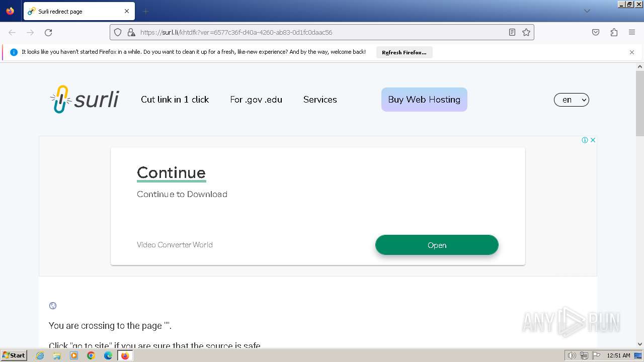
Task: Open Windows Media Player from taskbar
Action: pos(74,355)
